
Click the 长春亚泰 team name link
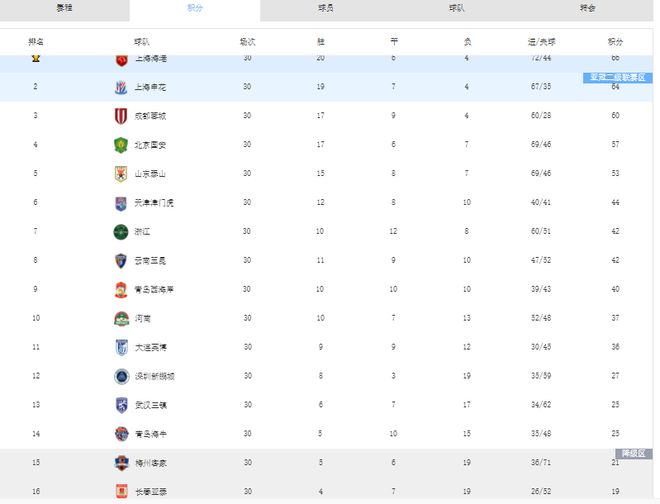point(151,492)
